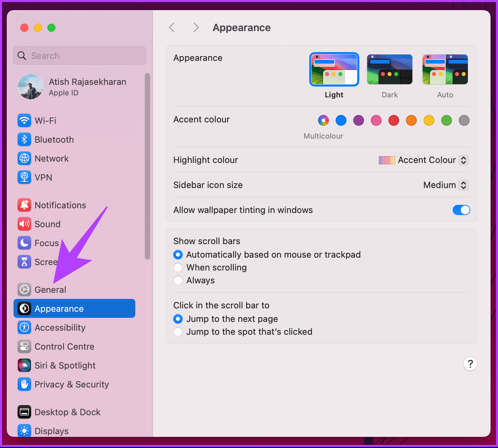This screenshot has width=498, height=448.
Task: Click the Light label under thumbnail
Action: tap(334, 95)
